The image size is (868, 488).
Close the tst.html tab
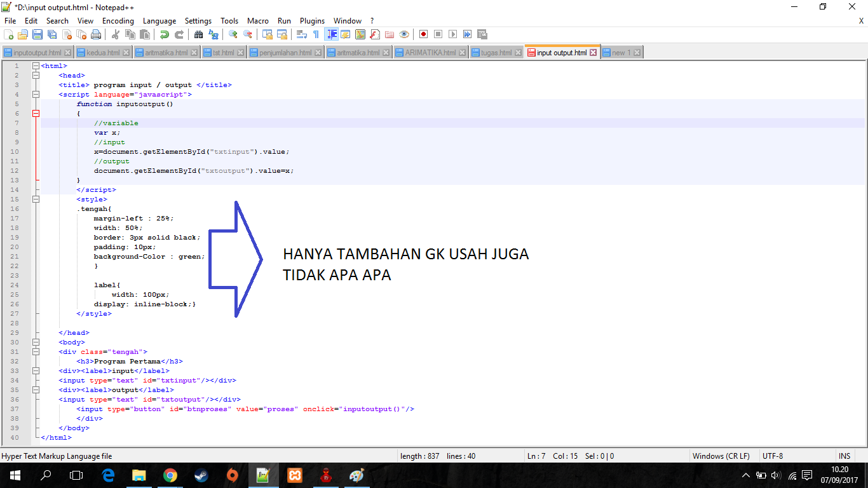pyautogui.click(x=241, y=53)
